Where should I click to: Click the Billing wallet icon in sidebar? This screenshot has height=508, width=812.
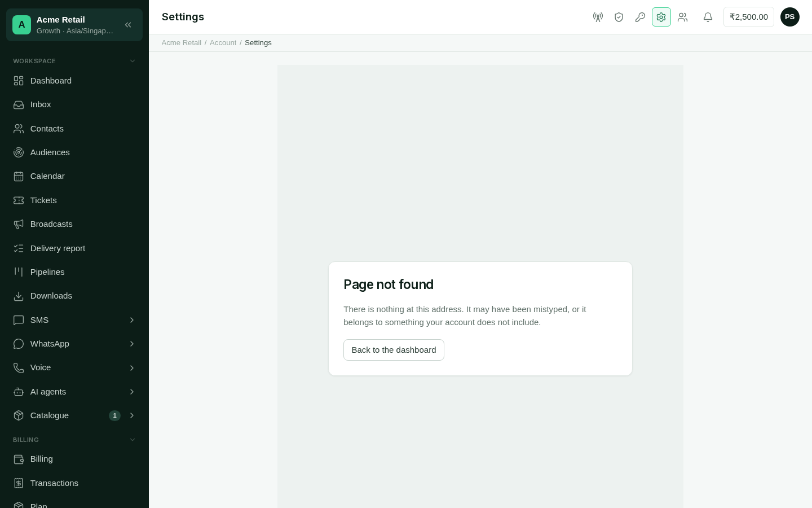19,459
